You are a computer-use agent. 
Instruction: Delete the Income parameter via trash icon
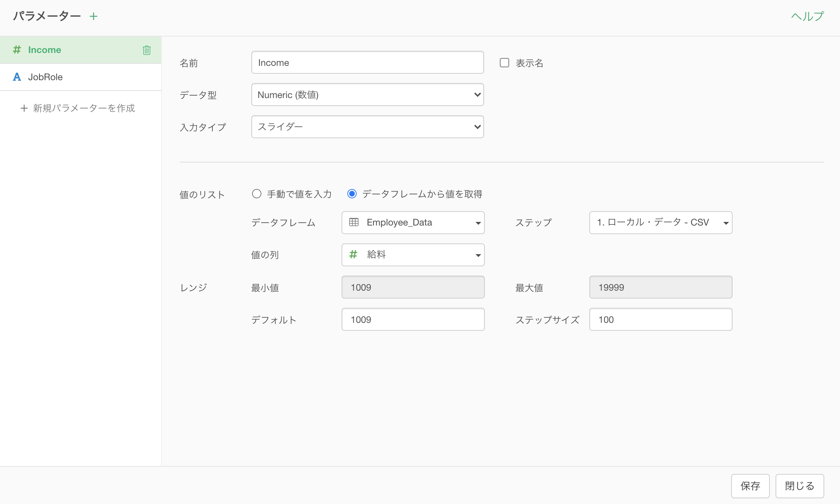pyautogui.click(x=146, y=50)
